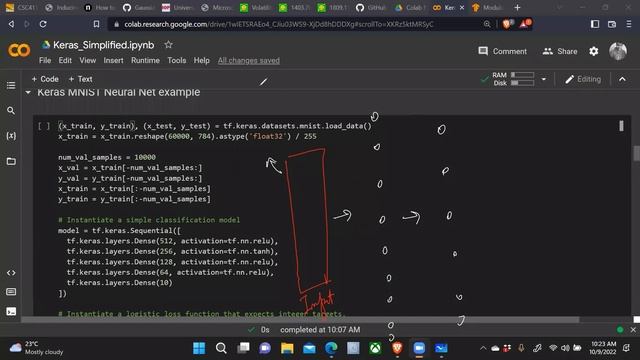Add a new Text cell
This screenshot has width=640, height=360.
pos(80,79)
